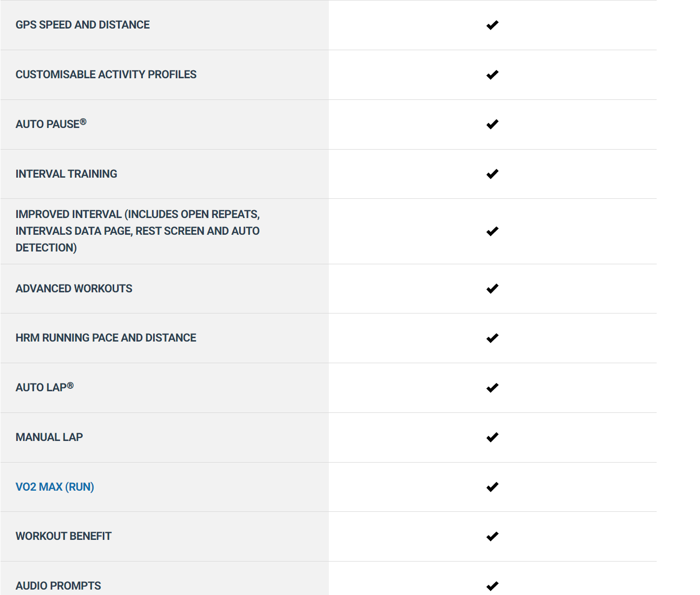Select the Manual Lap checkmark
The width and height of the screenshot is (700, 595).
[492, 438]
